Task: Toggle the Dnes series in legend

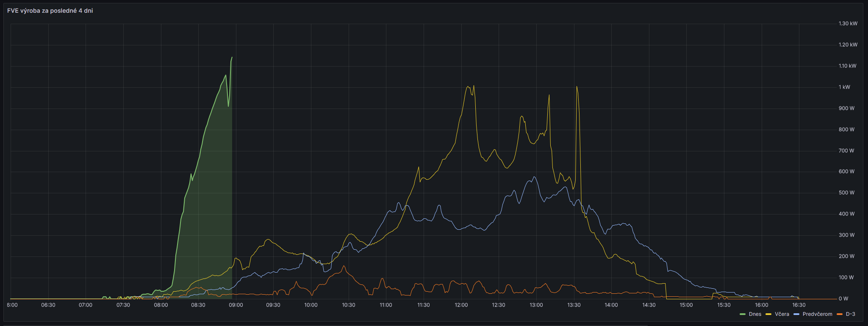Action: (x=755, y=314)
